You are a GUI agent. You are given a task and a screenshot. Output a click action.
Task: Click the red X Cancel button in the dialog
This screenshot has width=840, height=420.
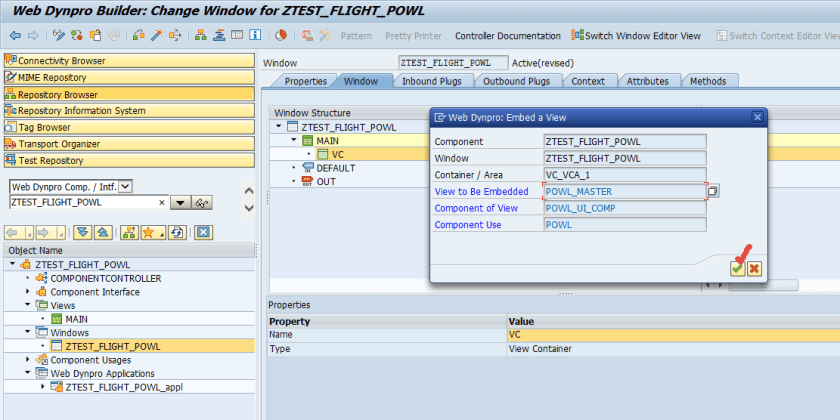pos(754,268)
